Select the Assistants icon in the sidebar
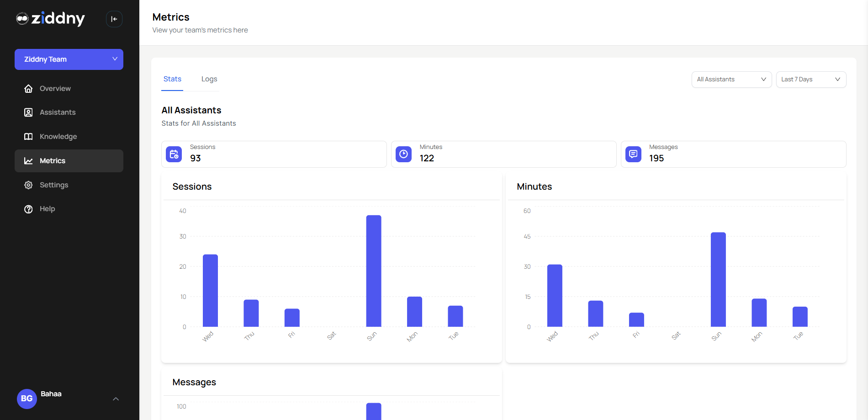The height and width of the screenshot is (420, 868). (x=28, y=112)
